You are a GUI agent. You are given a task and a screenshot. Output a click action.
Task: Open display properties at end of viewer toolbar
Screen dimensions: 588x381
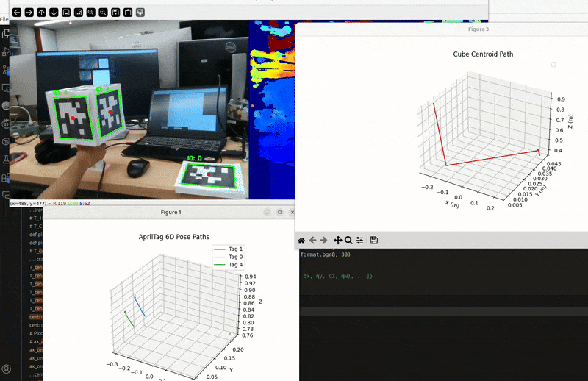[140, 13]
